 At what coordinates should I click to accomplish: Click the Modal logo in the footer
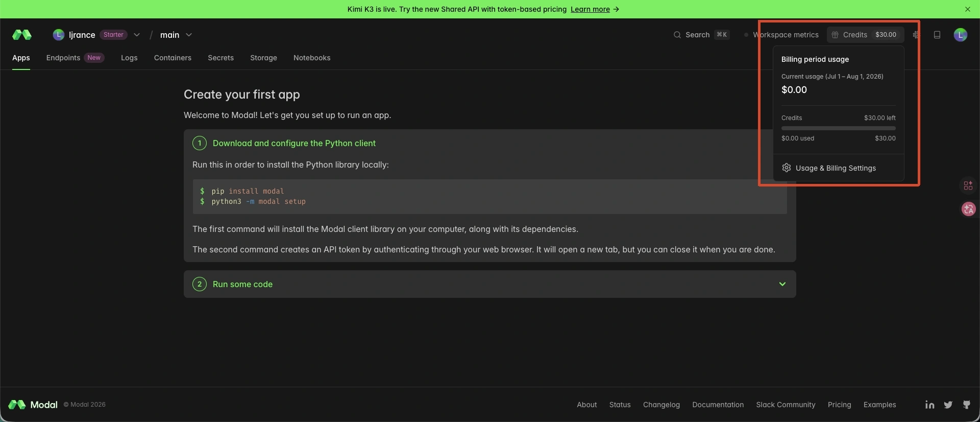pos(33,405)
